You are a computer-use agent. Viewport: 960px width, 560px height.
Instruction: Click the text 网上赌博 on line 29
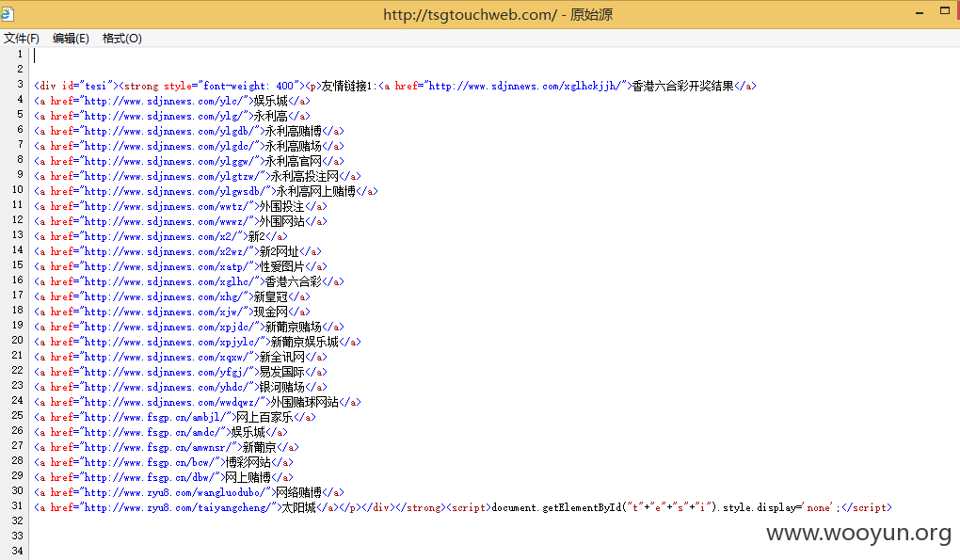pos(248,477)
